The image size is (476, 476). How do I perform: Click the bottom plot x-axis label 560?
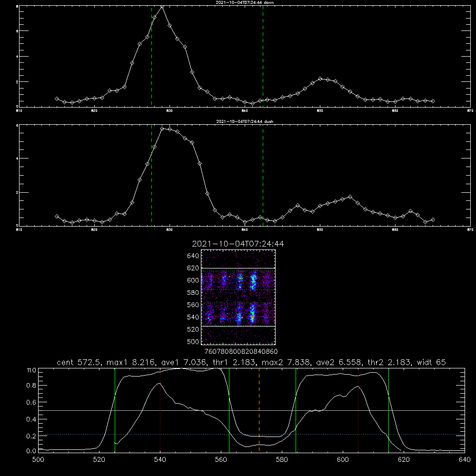pos(221,460)
